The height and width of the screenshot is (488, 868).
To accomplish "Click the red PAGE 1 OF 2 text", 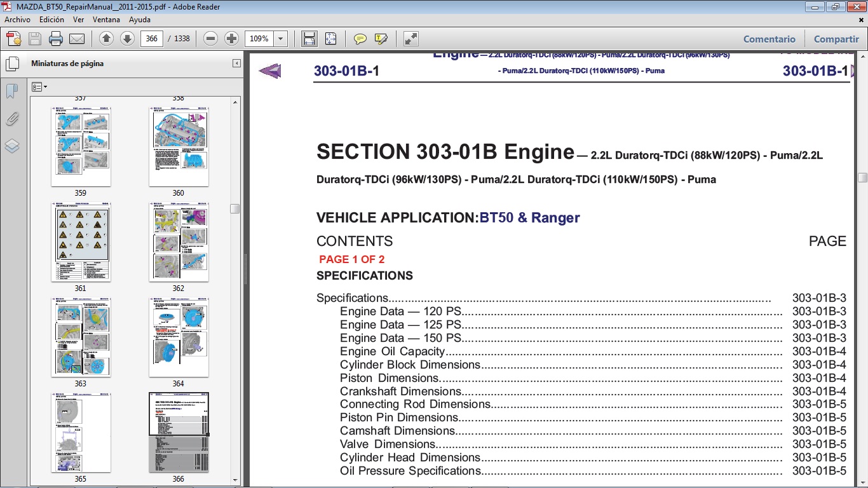I will 352,259.
